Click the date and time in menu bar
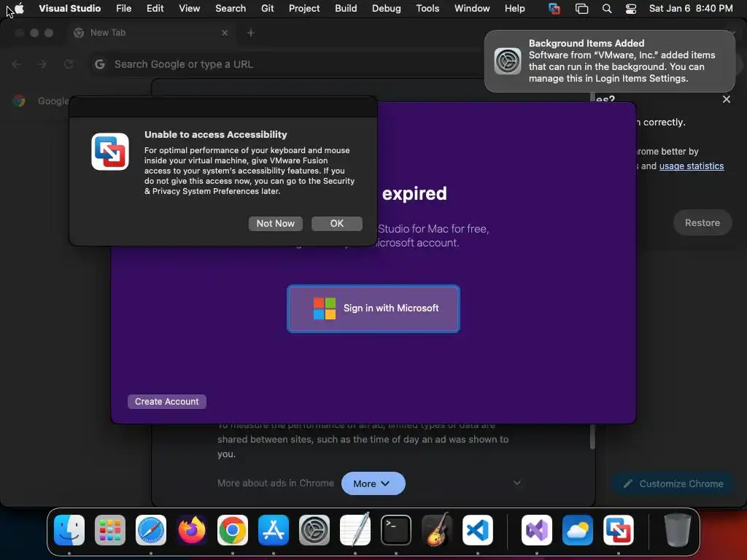 pos(691,8)
